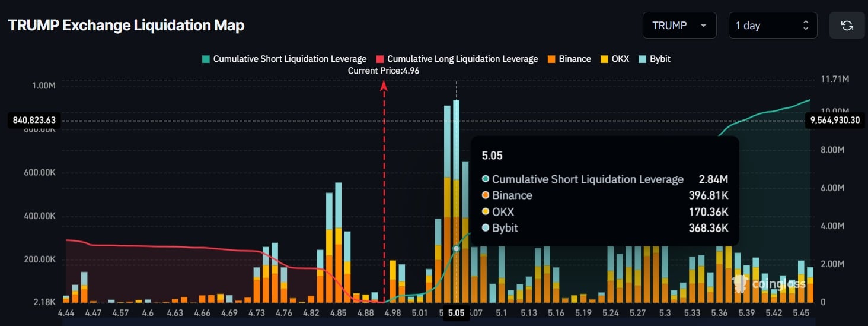Toggle the Bybit legend entry
Image resolution: width=868 pixels, height=326 pixels.
(x=660, y=59)
